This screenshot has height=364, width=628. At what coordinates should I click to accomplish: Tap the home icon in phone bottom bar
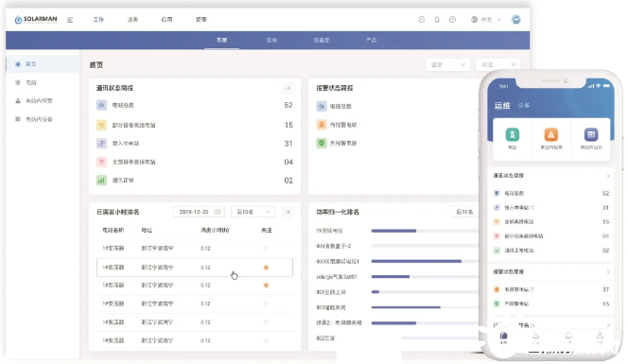(x=504, y=337)
